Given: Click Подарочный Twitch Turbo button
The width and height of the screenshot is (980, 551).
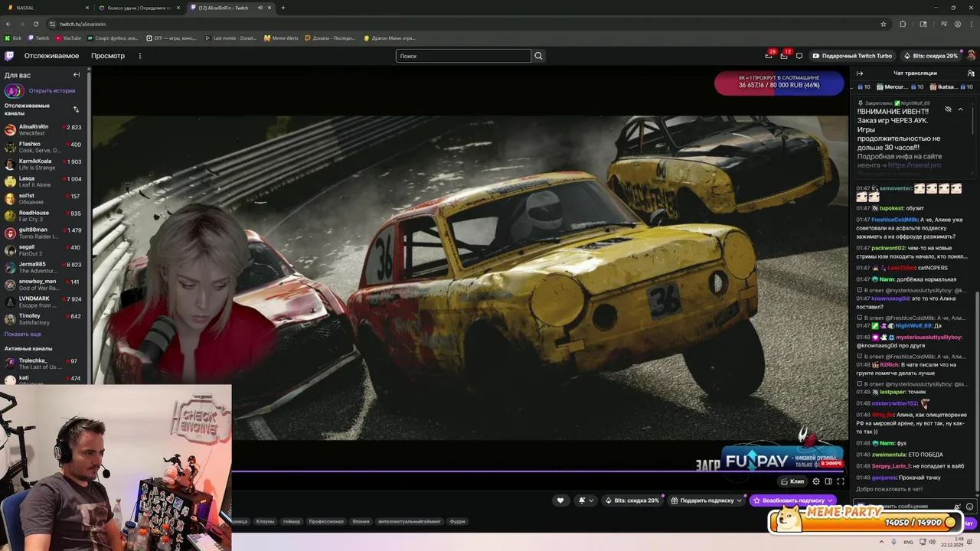Looking at the screenshot, I should click(852, 56).
